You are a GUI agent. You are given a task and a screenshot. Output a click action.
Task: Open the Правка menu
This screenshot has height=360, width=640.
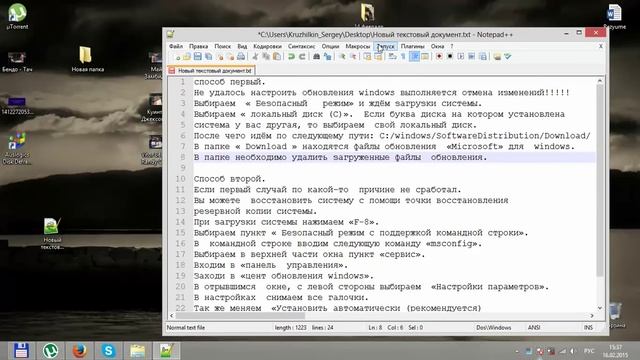click(x=198, y=46)
